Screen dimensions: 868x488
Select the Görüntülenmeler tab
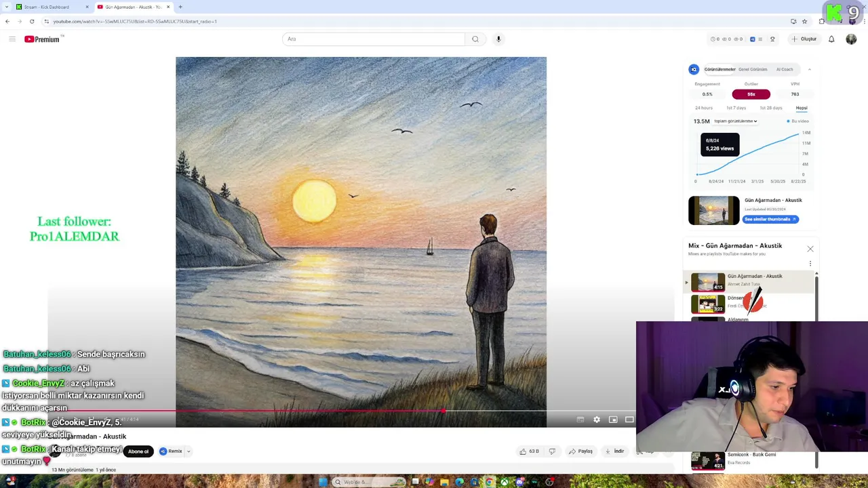(x=719, y=69)
